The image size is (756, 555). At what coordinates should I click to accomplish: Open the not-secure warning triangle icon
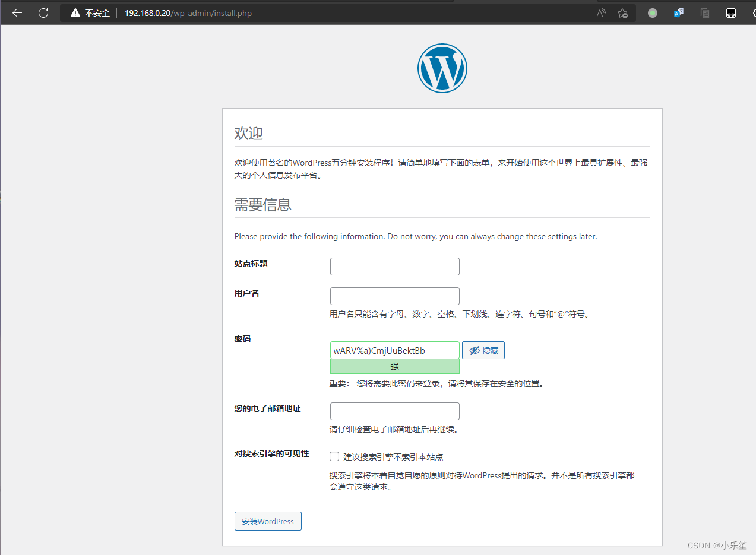75,13
